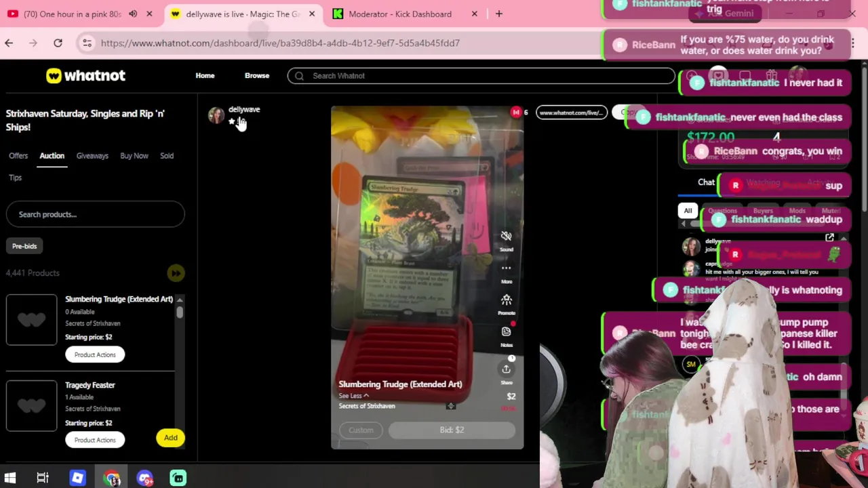The height and width of the screenshot is (488, 868).
Task: Pop out the chat panel using the arrow icon
Action: click(829, 238)
